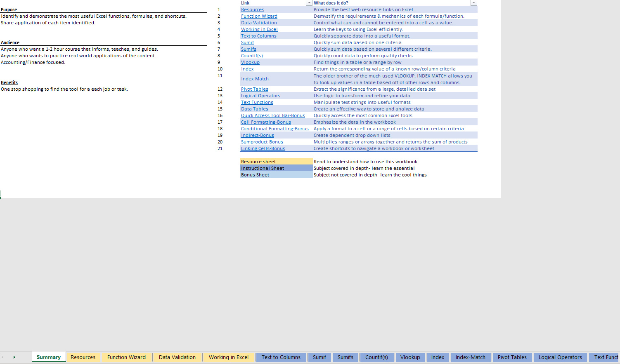Select the Data Validation sheet tab

(177, 357)
